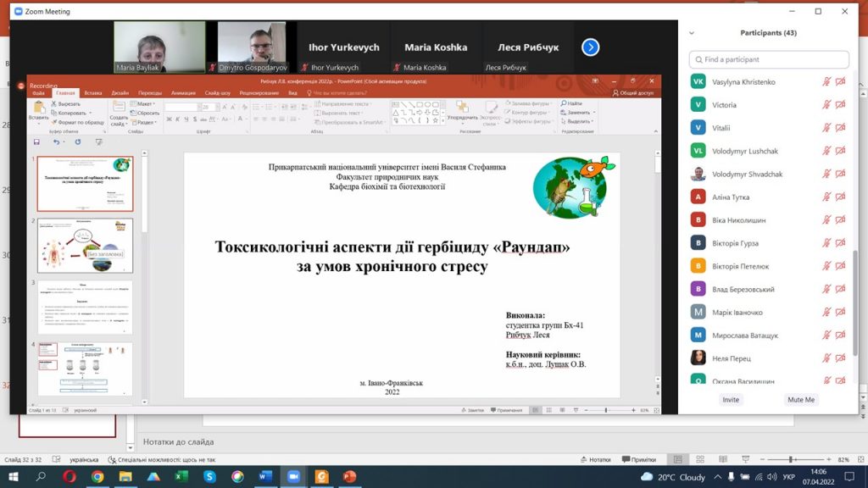Open УКР input language selector
The height and width of the screenshot is (488, 868).
point(789,476)
